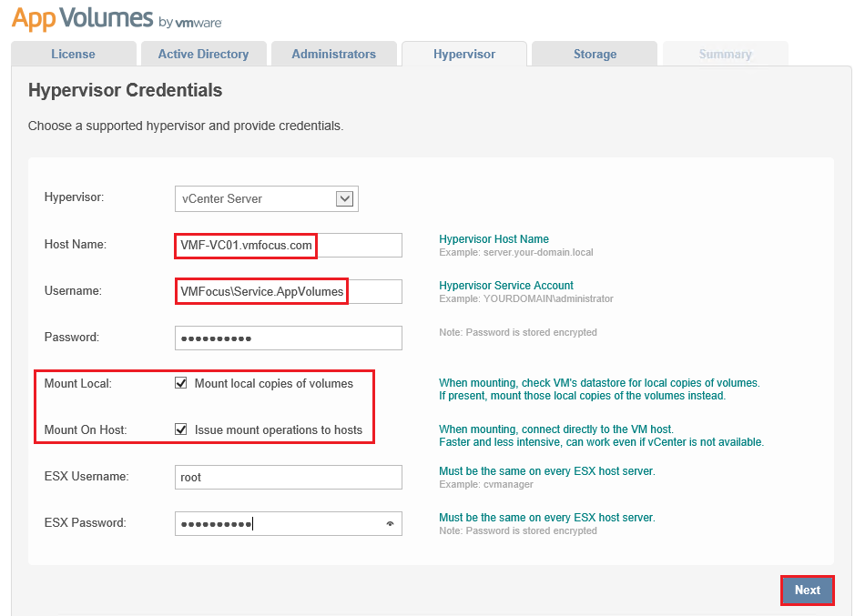Reveal the ESX password with eye icon
The image size is (855, 616).
(x=391, y=524)
